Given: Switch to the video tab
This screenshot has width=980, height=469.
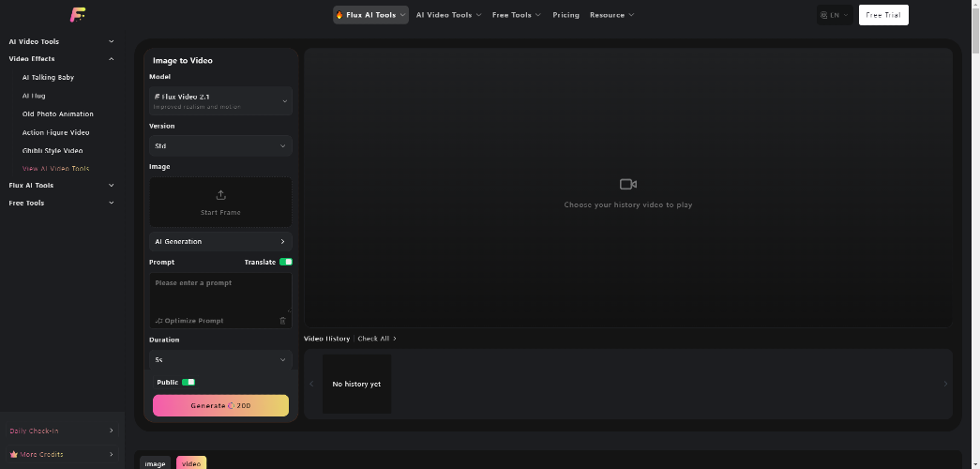Looking at the screenshot, I should click(x=191, y=463).
